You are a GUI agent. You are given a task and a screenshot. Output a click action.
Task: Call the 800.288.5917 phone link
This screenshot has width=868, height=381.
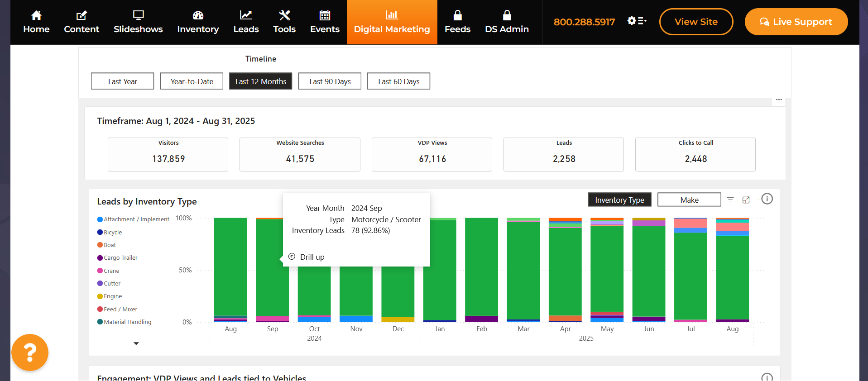click(584, 22)
